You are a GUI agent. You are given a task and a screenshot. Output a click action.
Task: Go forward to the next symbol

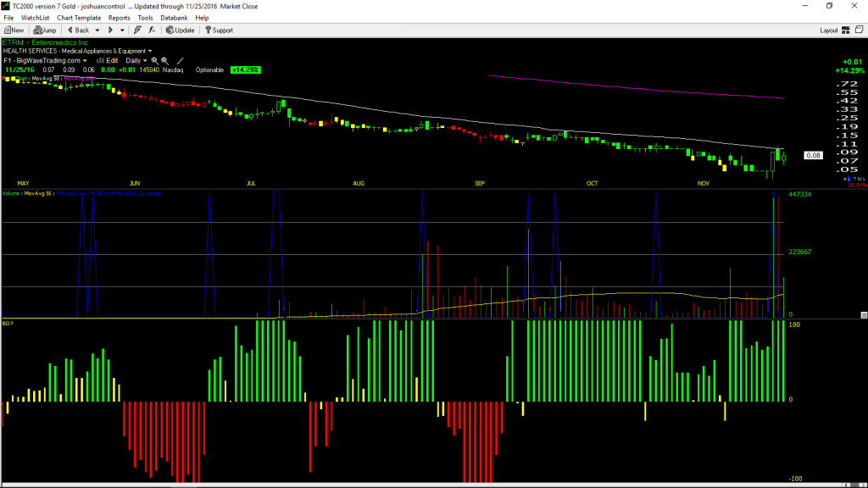coord(110,30)
